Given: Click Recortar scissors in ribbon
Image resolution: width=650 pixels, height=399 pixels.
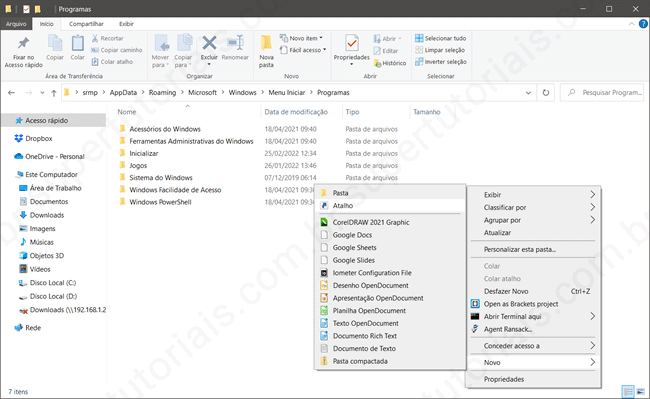Looking at the screenshot, I should [x=108, y=38].
